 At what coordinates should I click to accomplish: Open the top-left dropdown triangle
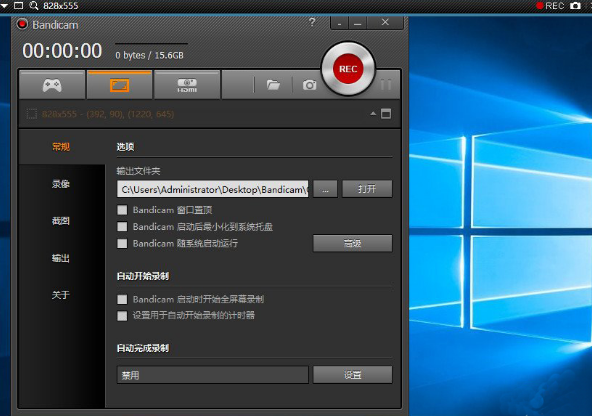[x=5, y=6]
